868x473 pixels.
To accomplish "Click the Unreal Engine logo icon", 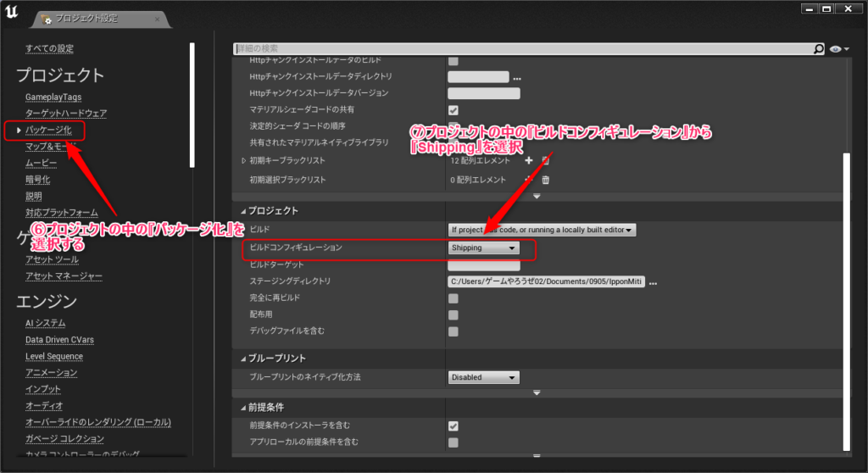I will click(x=14, y=14).
